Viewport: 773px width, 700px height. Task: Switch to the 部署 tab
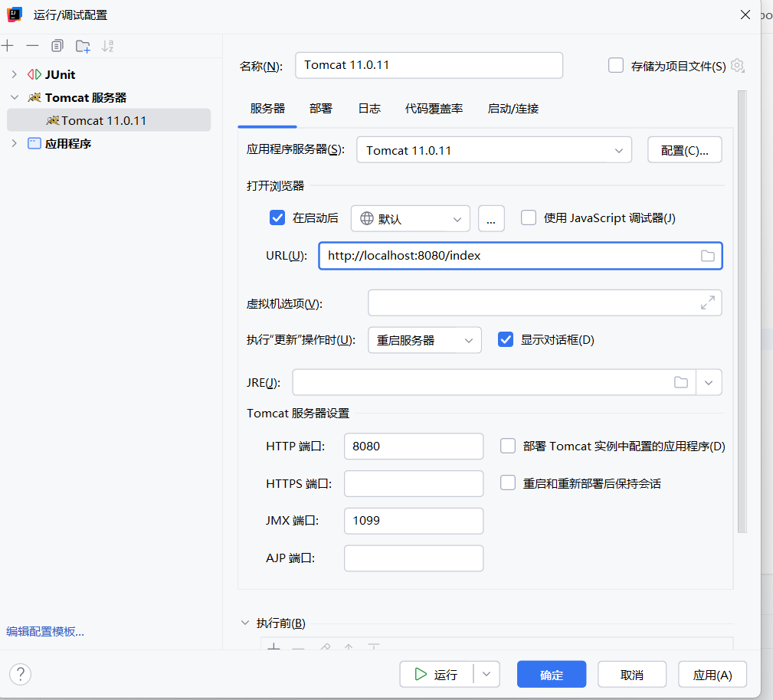tap(321, 109)
